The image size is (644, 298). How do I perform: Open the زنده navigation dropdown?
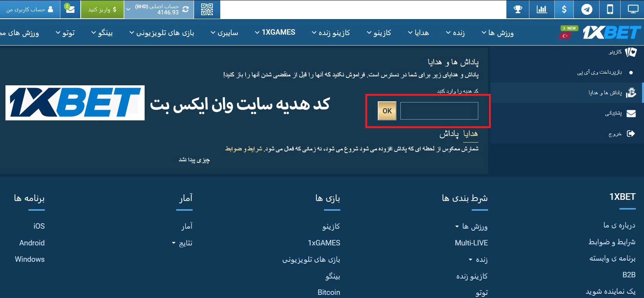(x=455, y=33)
